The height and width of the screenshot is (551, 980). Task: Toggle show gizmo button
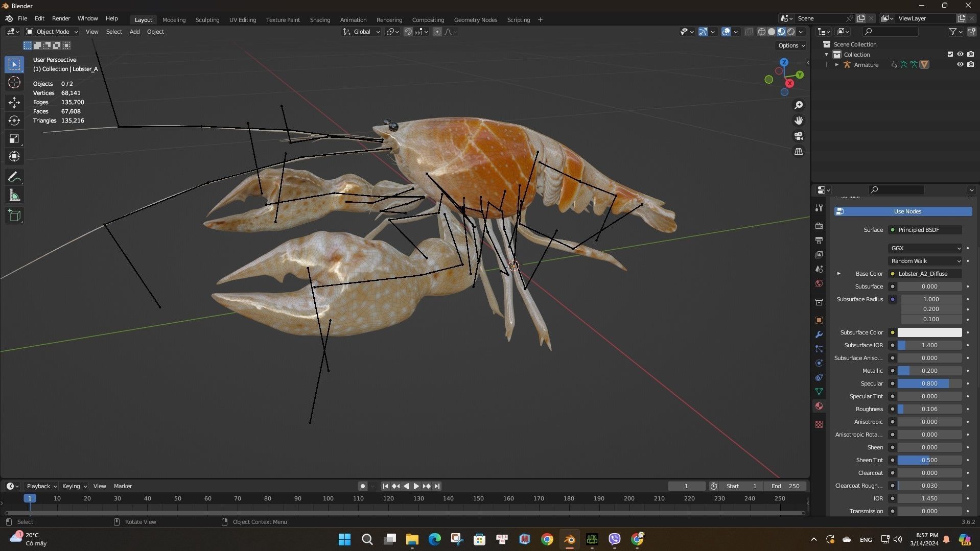(703, 32)
